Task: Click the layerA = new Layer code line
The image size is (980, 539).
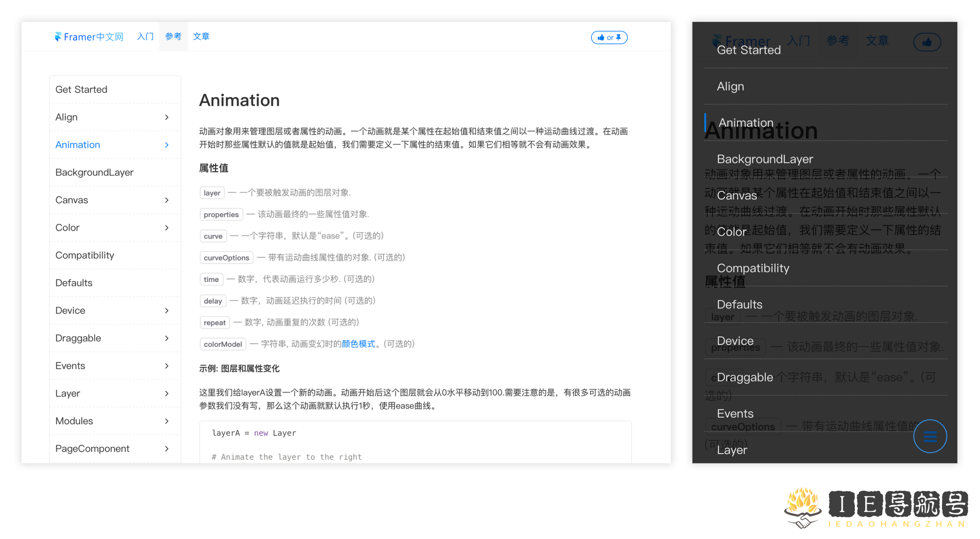Action: [x=254, y=433]
